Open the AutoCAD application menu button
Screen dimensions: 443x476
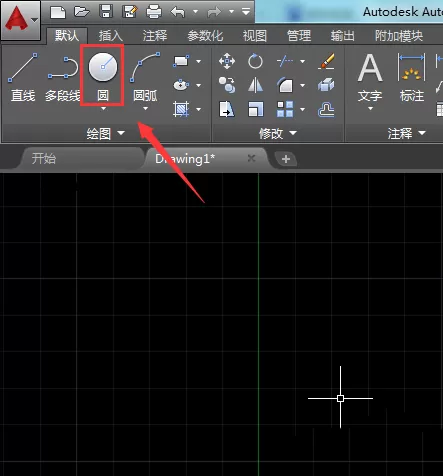[21, 20]
